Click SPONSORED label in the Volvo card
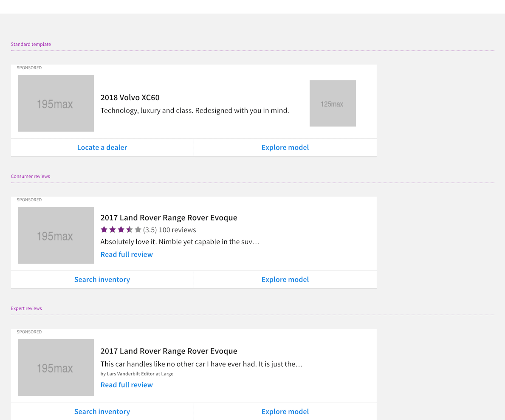 29,68
